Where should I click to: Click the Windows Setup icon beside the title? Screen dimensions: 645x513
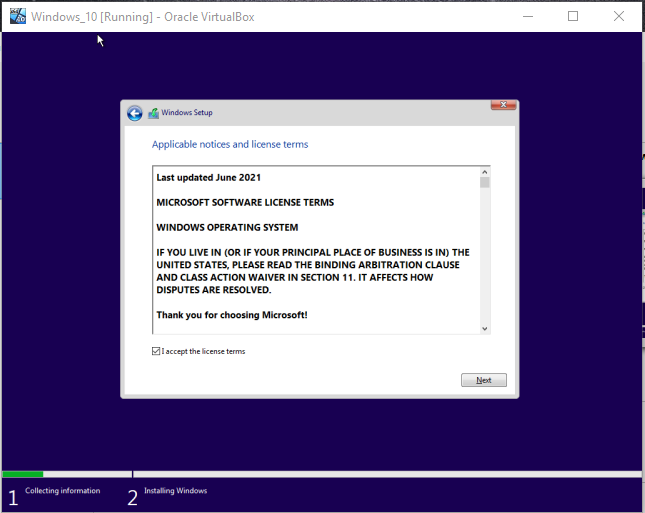point(153,113)
